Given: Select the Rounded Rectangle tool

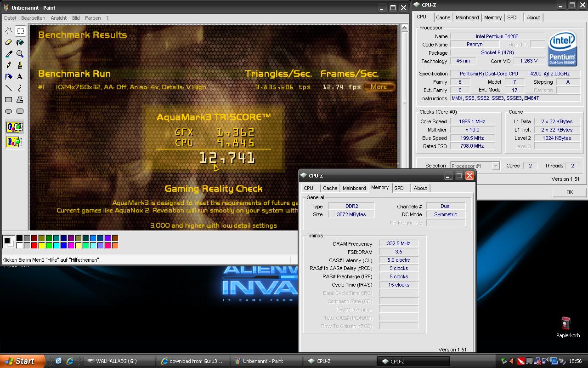Looking at the screenshot, I should click(x=20, y=111).
